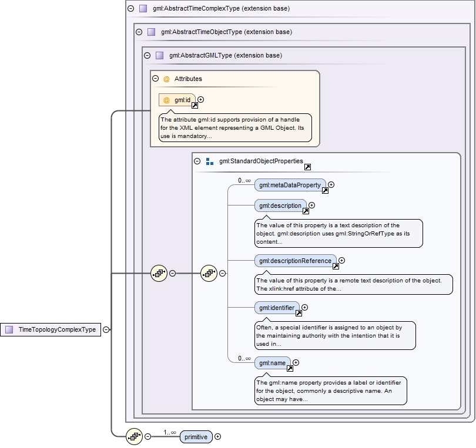Screen dimensions: 476x448
Task: Select the gml:metaDataProperty element
Action: [x=290, y=185]
